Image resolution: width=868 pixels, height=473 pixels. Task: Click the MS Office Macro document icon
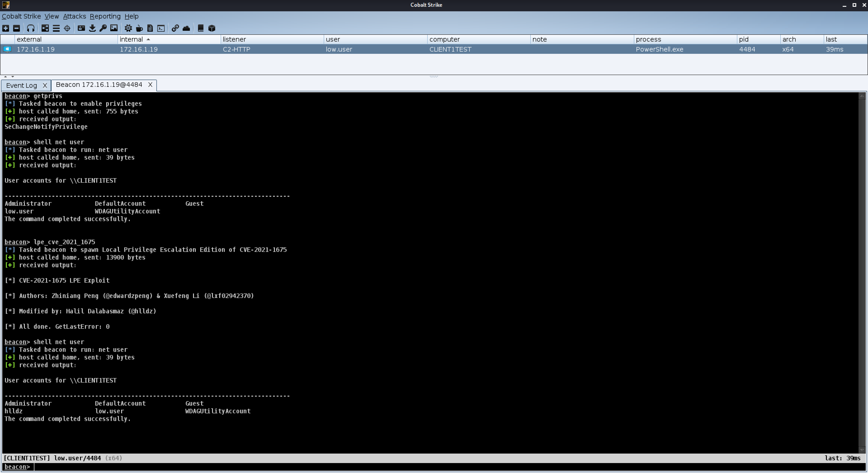150,28
